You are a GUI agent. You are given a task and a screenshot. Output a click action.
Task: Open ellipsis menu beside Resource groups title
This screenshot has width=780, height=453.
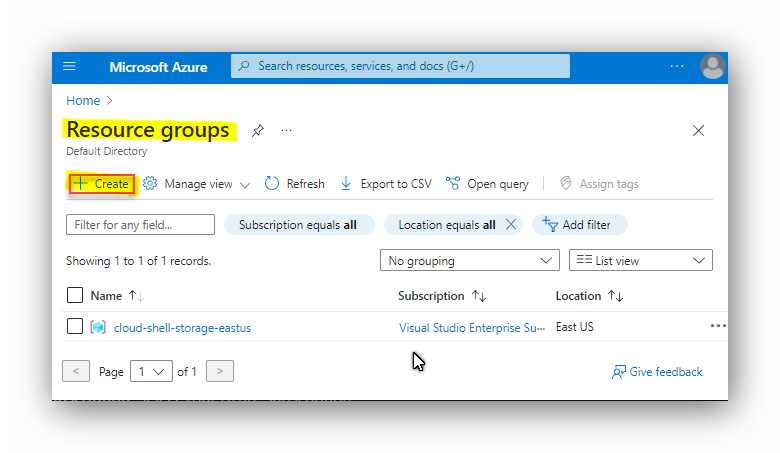pyautogui.click(x=287, y=131)
